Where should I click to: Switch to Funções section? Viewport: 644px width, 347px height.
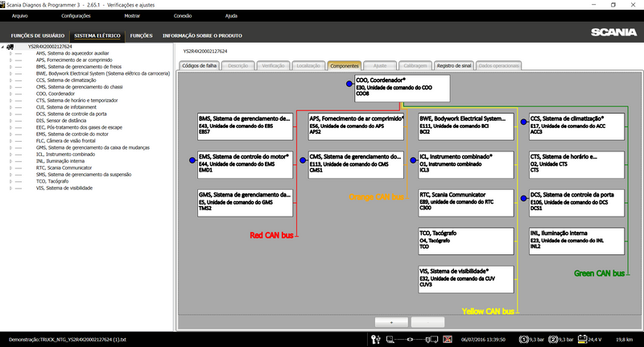pos(142,35)
